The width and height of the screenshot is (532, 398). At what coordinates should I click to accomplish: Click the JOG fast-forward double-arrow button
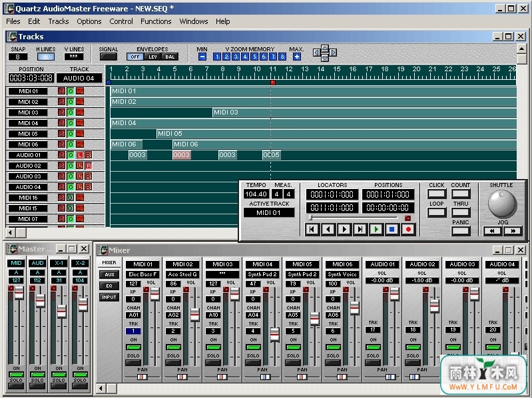(513, 231)
